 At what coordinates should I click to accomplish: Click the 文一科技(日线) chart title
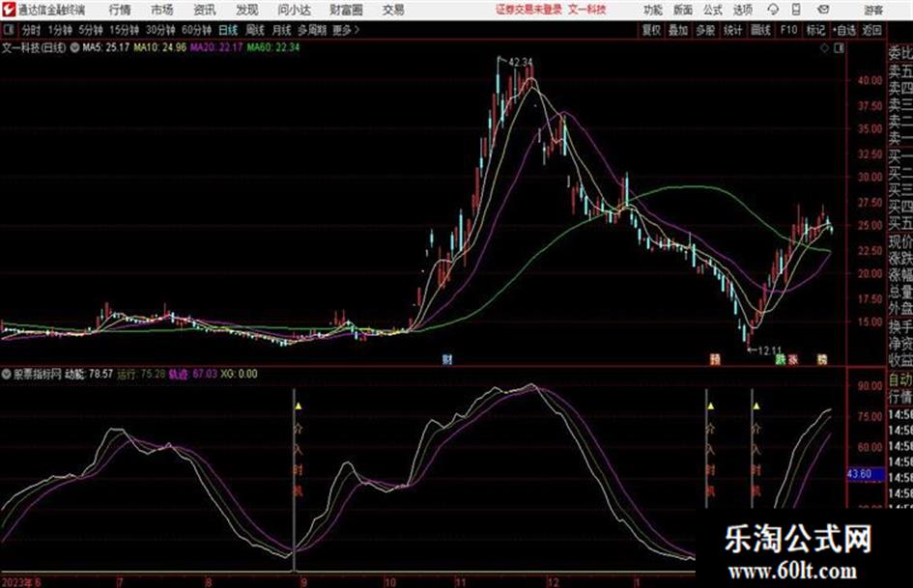click(x=34, y=47)
